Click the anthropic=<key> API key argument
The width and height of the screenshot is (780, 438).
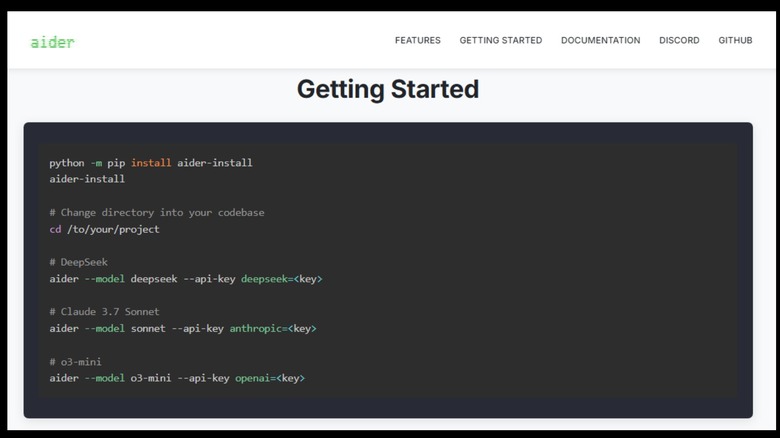click(x=272, y=328)
